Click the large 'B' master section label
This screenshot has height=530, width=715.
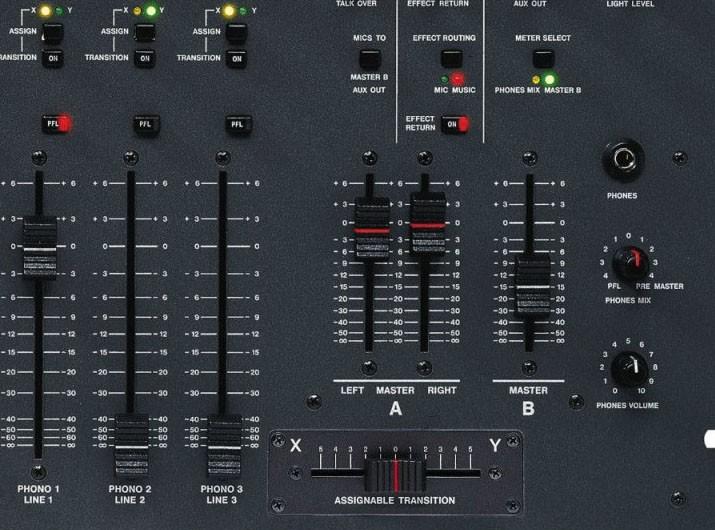528,409
